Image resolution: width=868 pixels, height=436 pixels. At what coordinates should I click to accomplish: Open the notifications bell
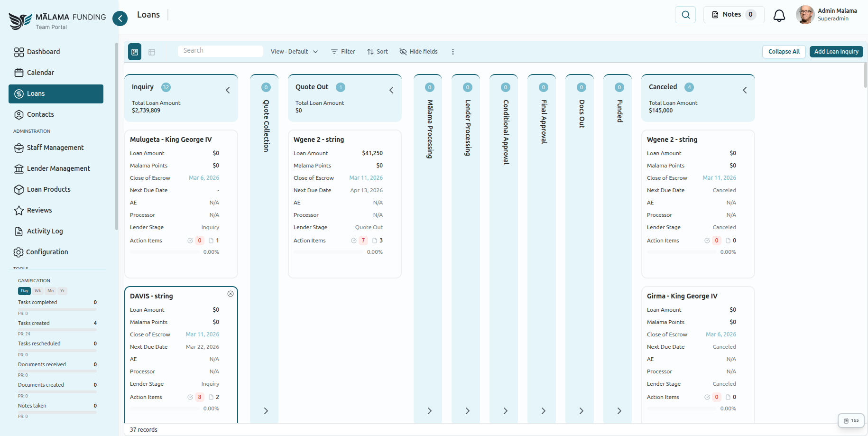(779, 15)
